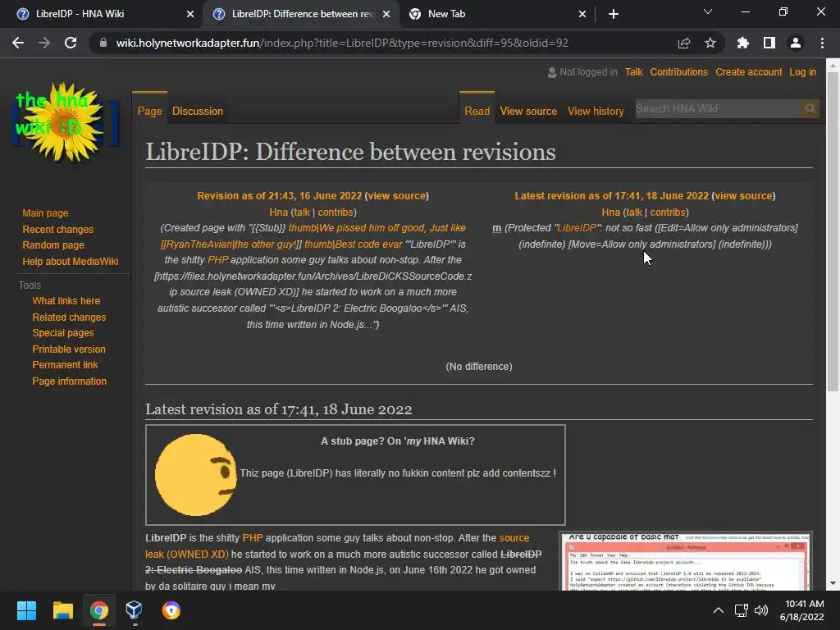
Task: Switch to the New Tab tab
Action: [495, 14]
